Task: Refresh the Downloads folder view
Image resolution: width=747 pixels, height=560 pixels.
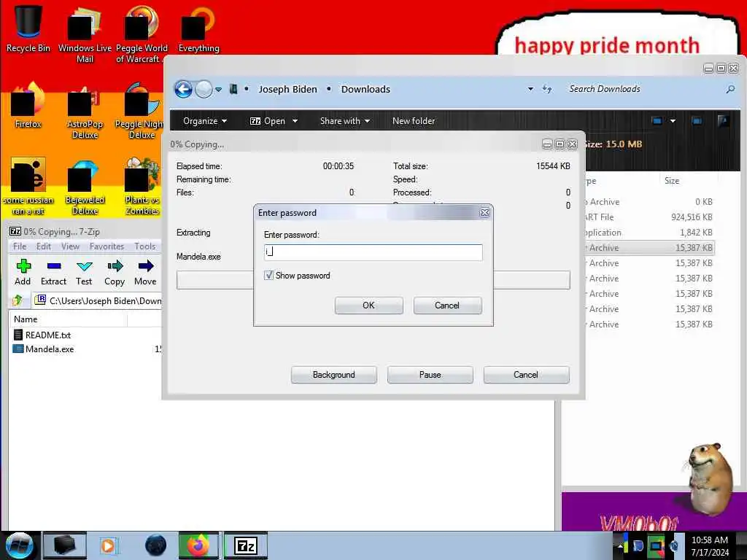Action: [x=547, y=89]
